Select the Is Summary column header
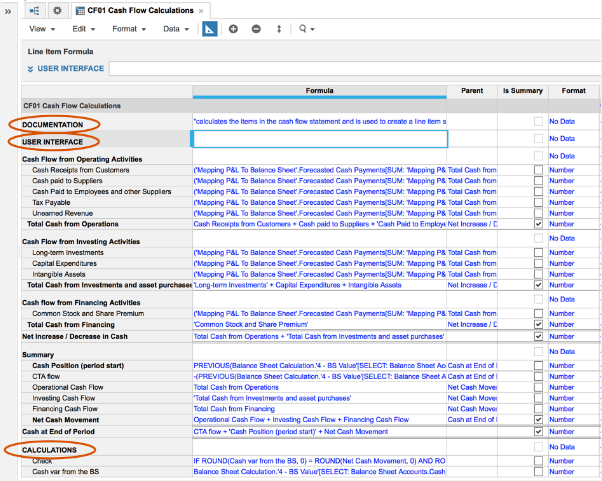This screenshot has width=602, height=481. coord(523,91)
